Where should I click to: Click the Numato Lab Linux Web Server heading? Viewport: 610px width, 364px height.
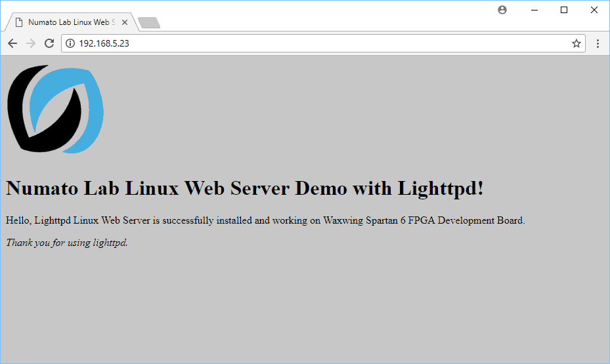tap(244, 189)
